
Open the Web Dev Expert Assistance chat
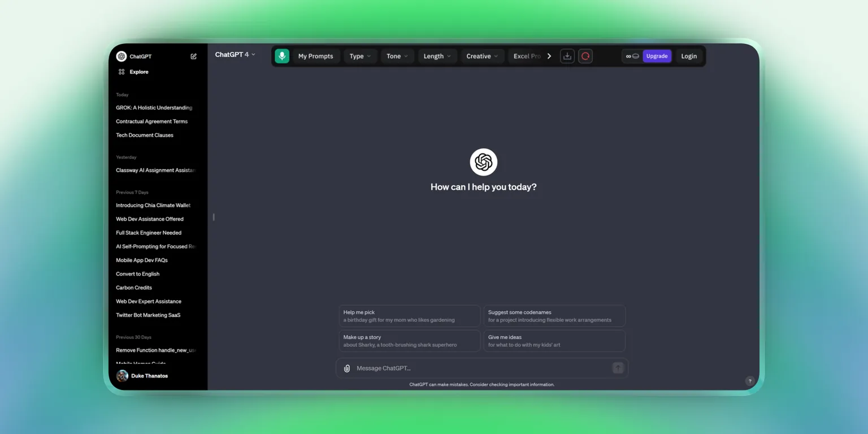coord(149,302)
